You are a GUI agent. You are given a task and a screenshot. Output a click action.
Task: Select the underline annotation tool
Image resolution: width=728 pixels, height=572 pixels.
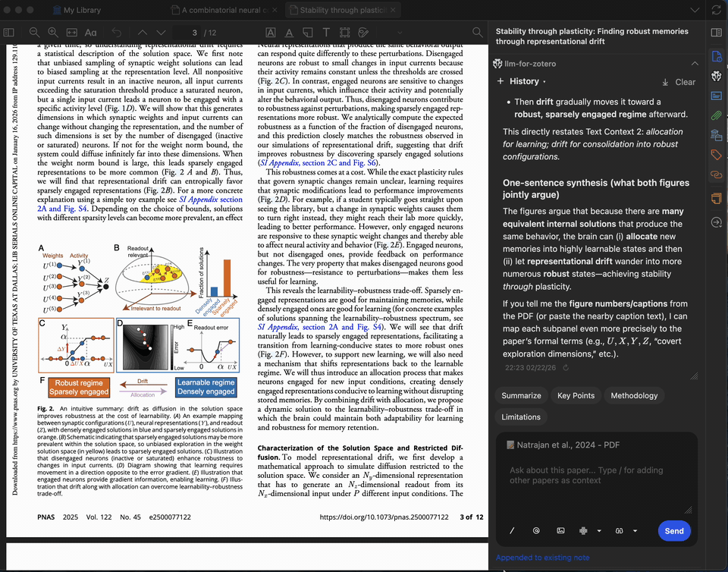pos(290,33)
